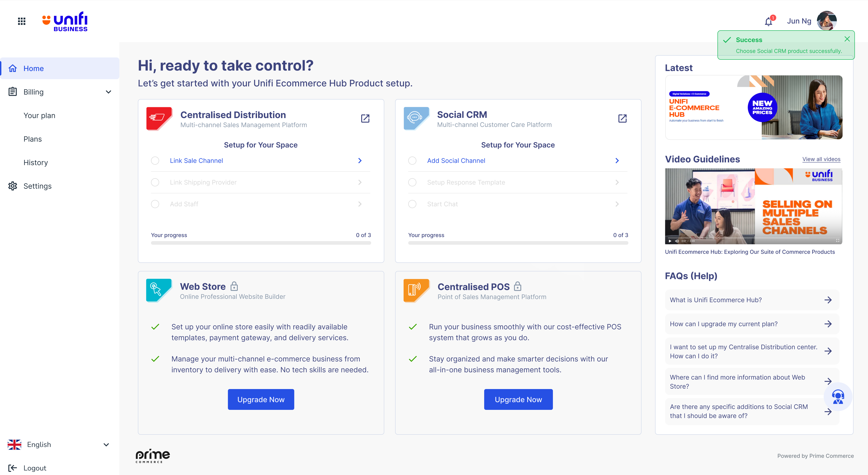The width and height of the screenshot is (868, 475).
Task: Click the View all videos link
Action: pyautogui.click(x=821, y=159)
